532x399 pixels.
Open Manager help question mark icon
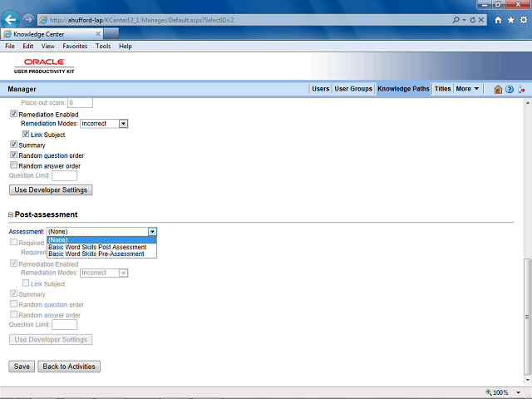click(510, 89)
